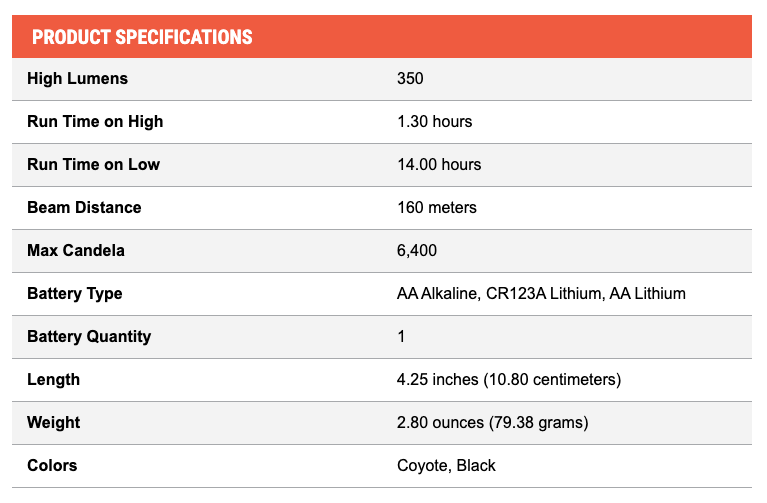767x503 pixels.
Task: Click the 14.00 hours value
Action: (x=439, y=165)
